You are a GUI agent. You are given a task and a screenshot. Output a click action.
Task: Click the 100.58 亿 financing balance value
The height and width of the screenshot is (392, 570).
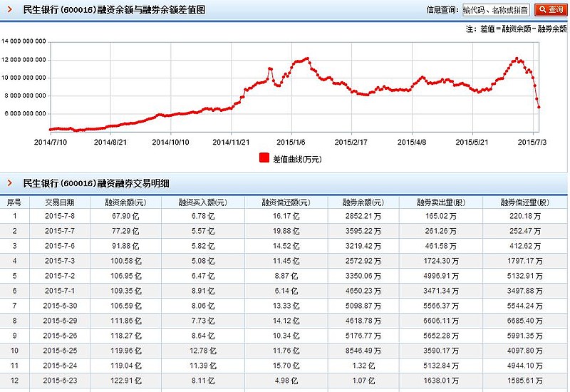tap(126, 261)
